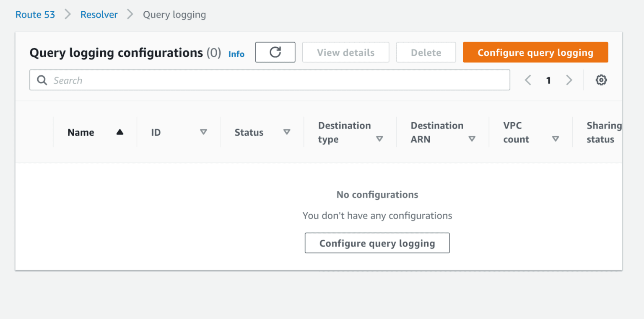The width and height of the screenshot is (644, 319).
Task: Select page 1 in the pagination control
Action: (548, 80)
